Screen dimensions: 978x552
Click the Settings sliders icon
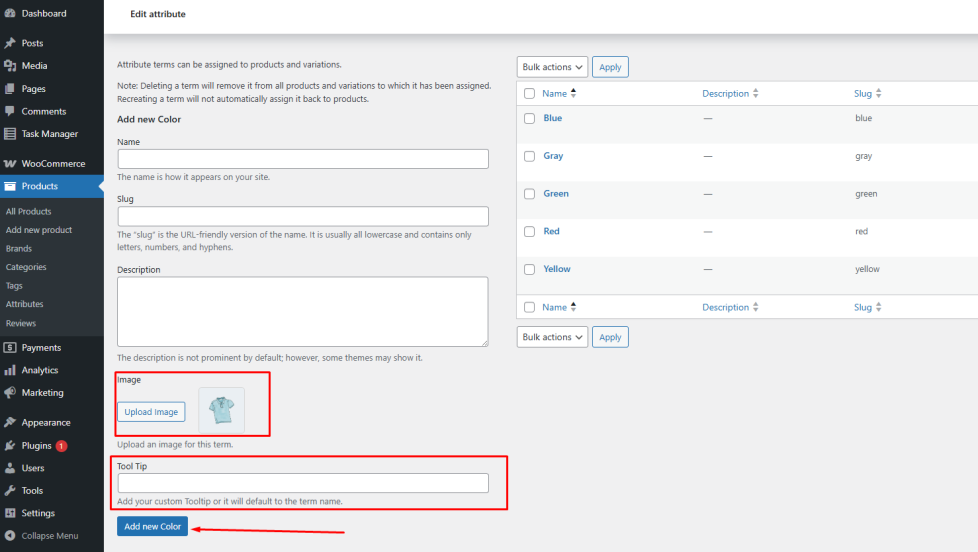[10, 514]
